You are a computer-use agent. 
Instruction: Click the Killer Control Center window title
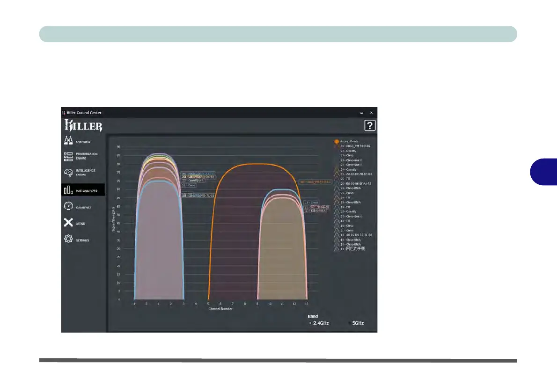pyautogui.click(x=84, y=113)
